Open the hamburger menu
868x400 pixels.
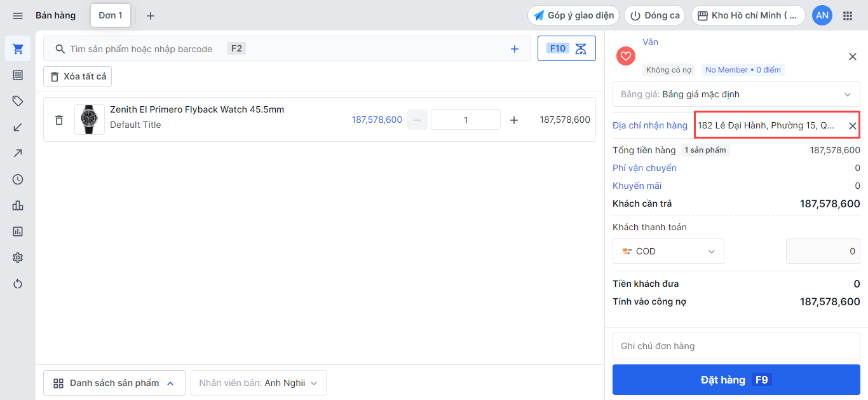(x=18, y=15)
